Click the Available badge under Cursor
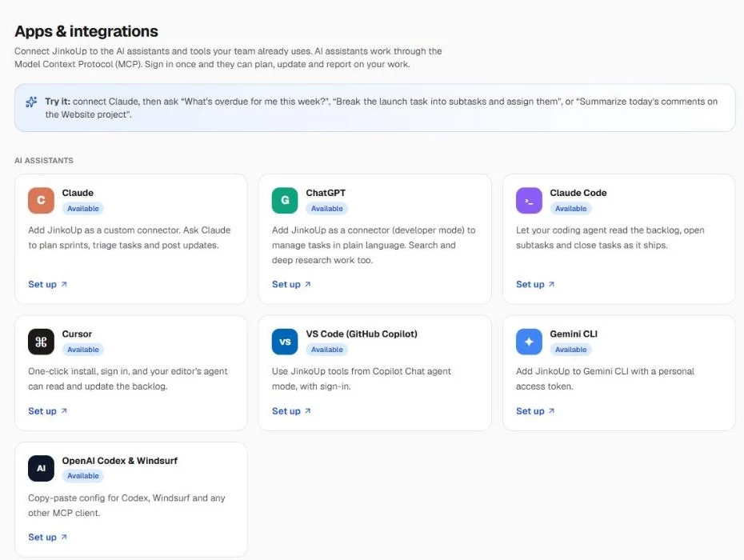The image size is (744, 560). [83, 350]
